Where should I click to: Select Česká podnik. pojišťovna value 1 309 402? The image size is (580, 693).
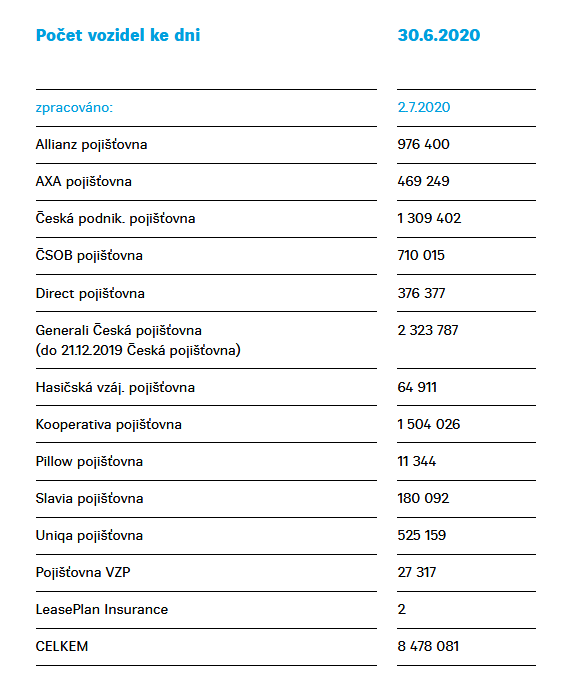pos(429,218)
